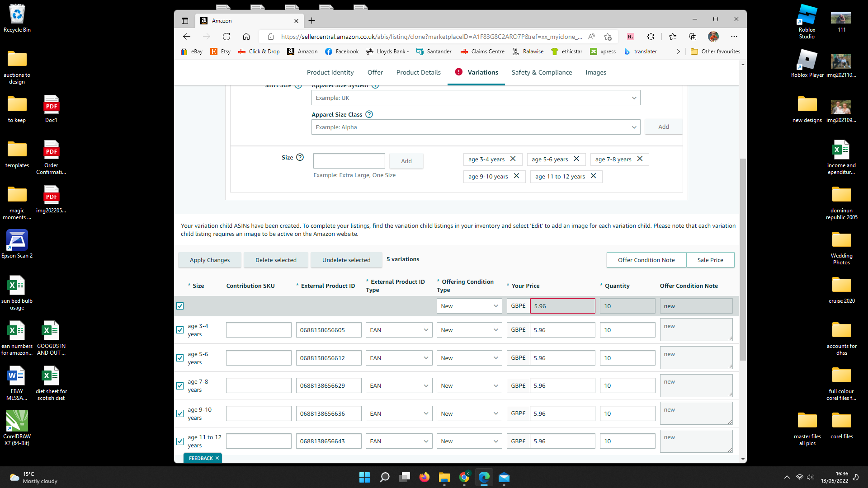The image size is (868, 488).
Task: Switch to the Product Details tab
Action: click(418, 72)
